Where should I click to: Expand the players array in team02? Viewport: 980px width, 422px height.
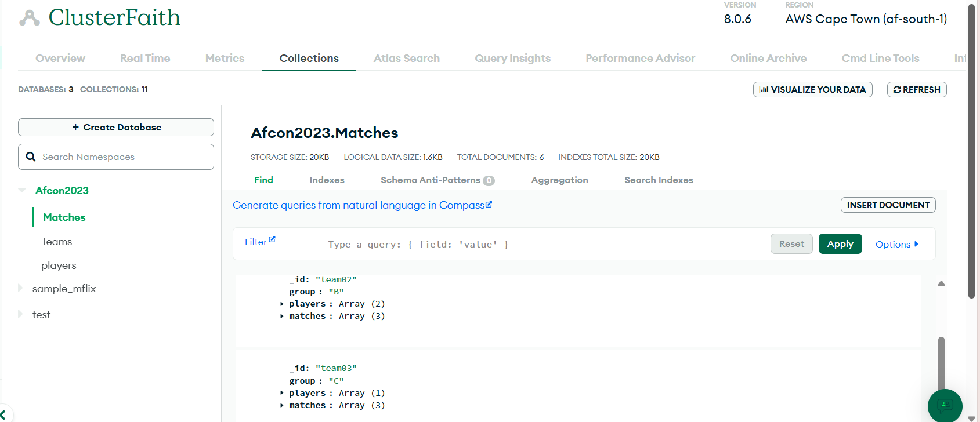pyautogui.click(x=282, y=304)
